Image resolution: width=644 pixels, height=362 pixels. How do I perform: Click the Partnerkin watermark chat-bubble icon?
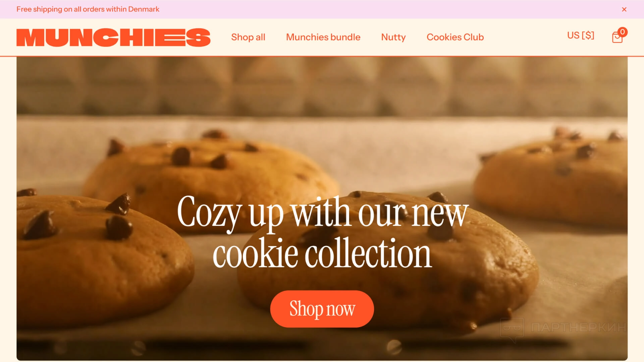pyautogui.click(x=512, y=330)
